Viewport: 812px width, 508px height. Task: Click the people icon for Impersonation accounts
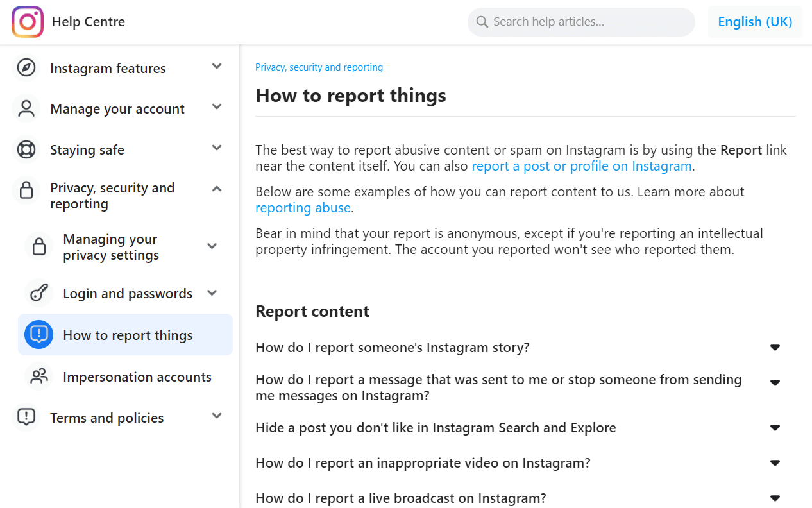click(x=39, y=377)
